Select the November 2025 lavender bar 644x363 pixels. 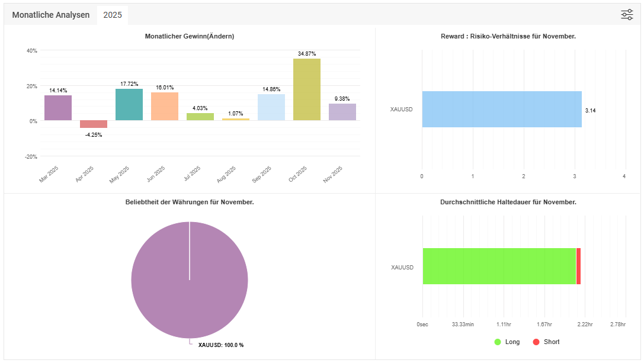(342, 112)
